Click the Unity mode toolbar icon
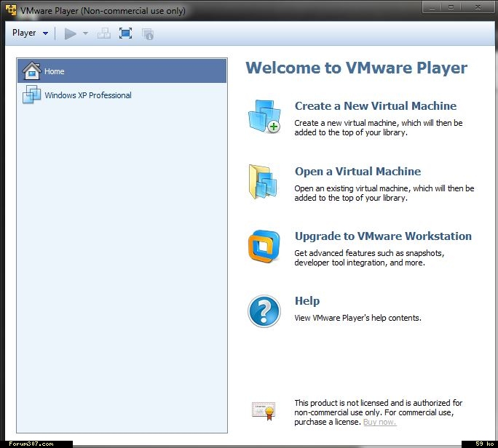 coord(148,34)
